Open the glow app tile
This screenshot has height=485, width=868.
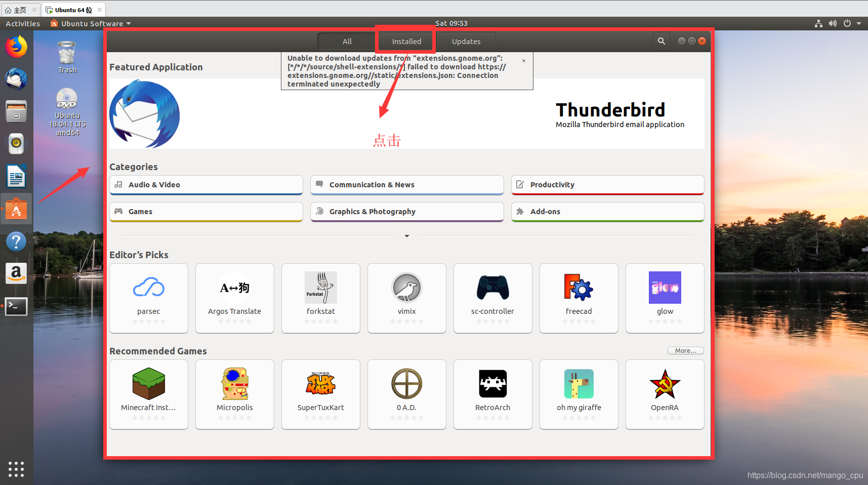tap(665, 298)
